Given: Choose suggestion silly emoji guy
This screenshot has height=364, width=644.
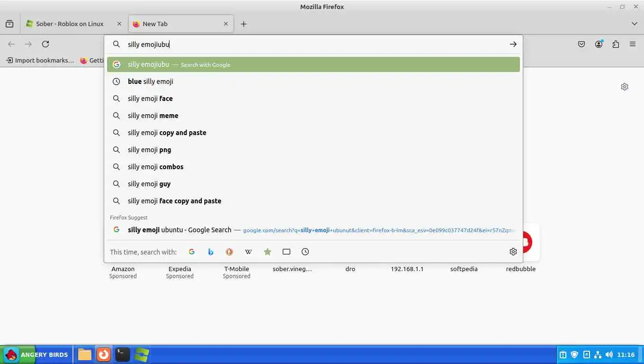Looking at the screenshot, I should coord(313,184).
